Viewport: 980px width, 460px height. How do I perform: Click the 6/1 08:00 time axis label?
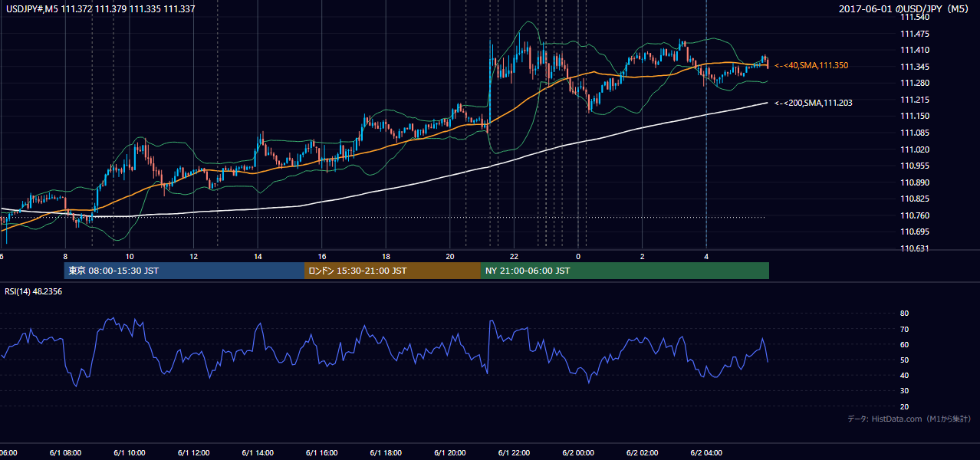64,452
